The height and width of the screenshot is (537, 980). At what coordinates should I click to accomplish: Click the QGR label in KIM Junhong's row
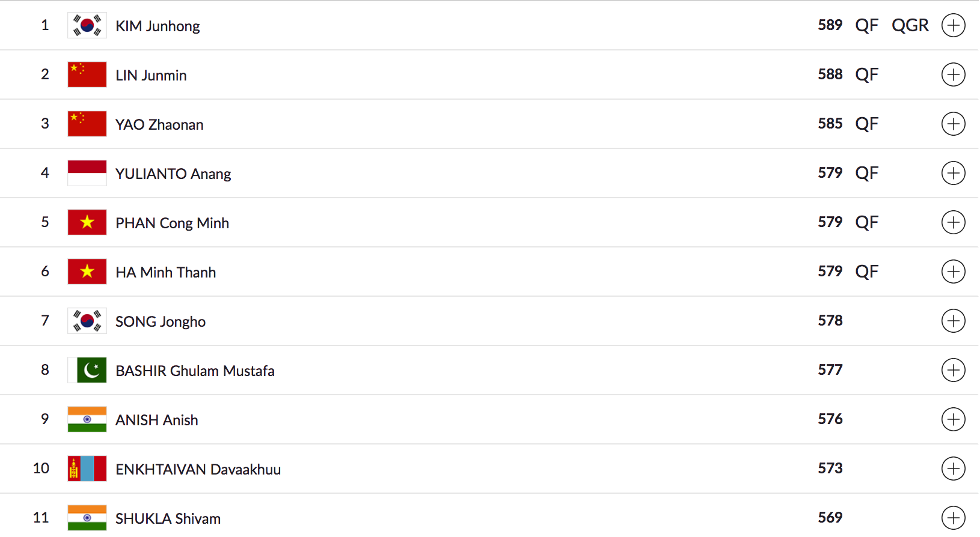pos(910,25)
